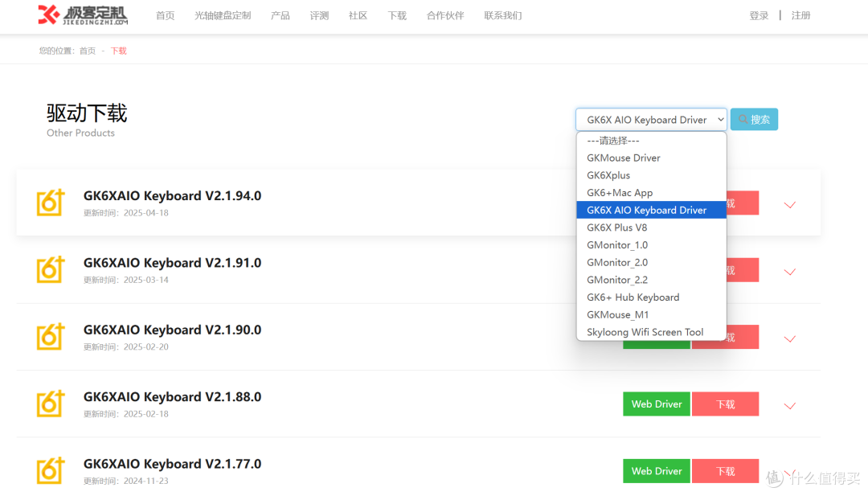The height and width of the screenshot is (496, 868).
Task: Click the GK6XAIO Keyboard V2.1.88.0 title
Action: coord(172,397)
